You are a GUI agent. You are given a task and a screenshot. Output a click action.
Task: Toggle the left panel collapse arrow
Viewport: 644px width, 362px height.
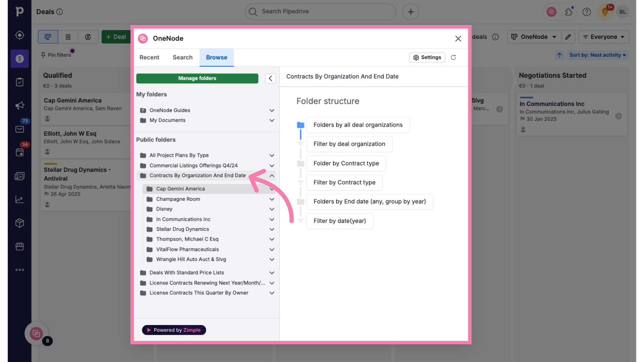click(271, 78)
